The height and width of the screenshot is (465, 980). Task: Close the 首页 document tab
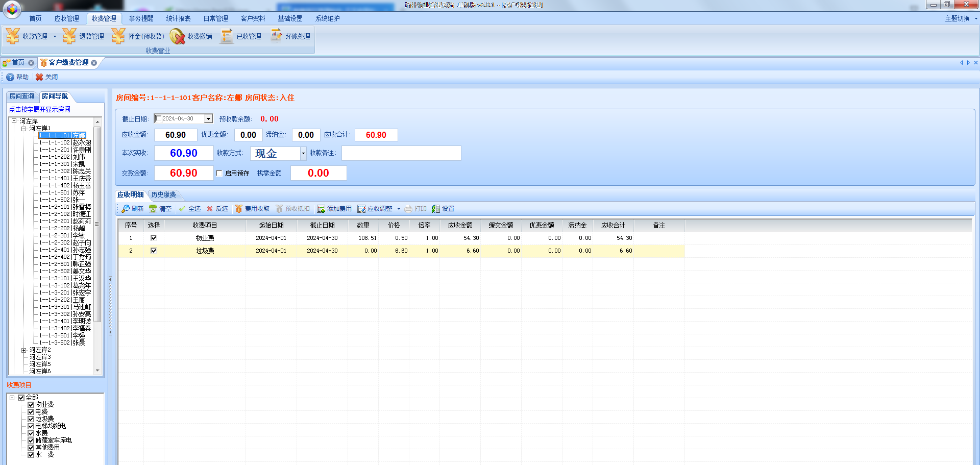tap(31, 63)
